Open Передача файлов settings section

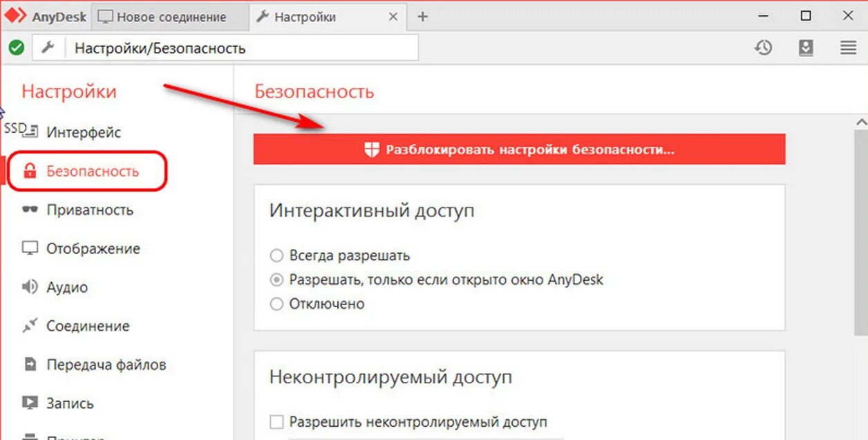click(106, 365)
